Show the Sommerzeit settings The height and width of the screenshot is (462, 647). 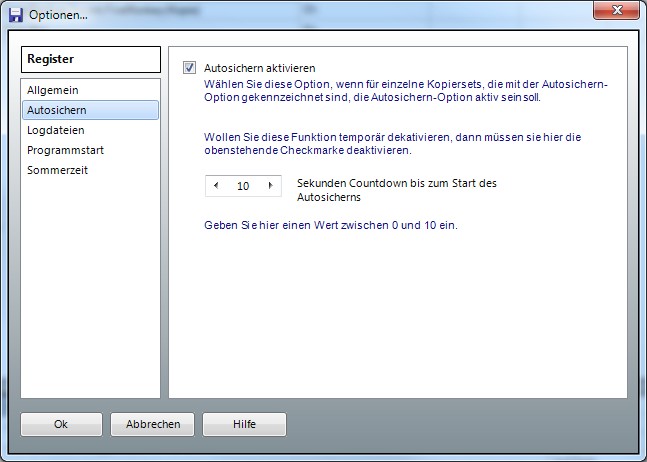(58, 170)
